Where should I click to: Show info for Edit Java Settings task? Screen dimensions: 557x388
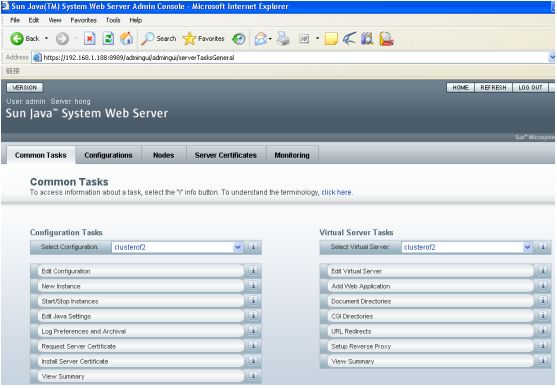(253, 316)
